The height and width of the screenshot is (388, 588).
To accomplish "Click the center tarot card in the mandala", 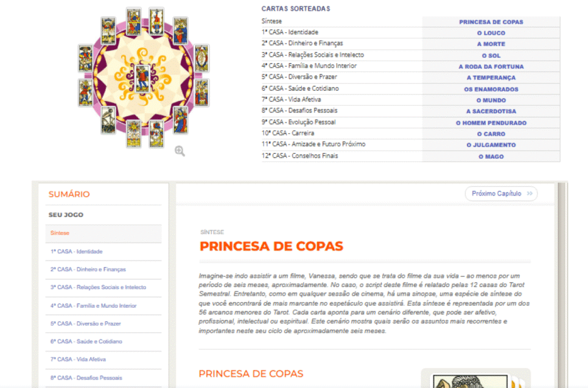I will (142, 77).
